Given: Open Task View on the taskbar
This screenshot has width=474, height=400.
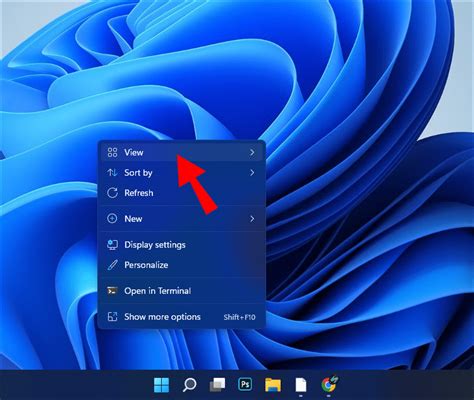Looking at the screenshot, I should 217,385.
